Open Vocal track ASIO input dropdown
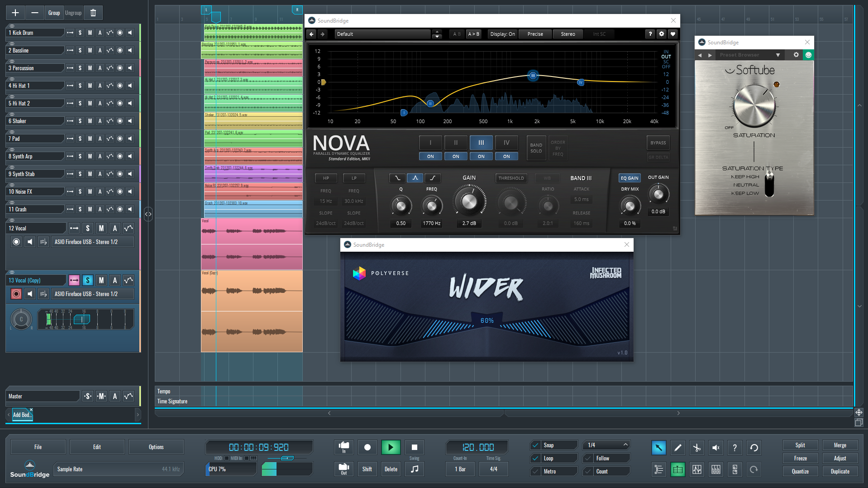This screenshot has width=868, height=488. [93, 242]
